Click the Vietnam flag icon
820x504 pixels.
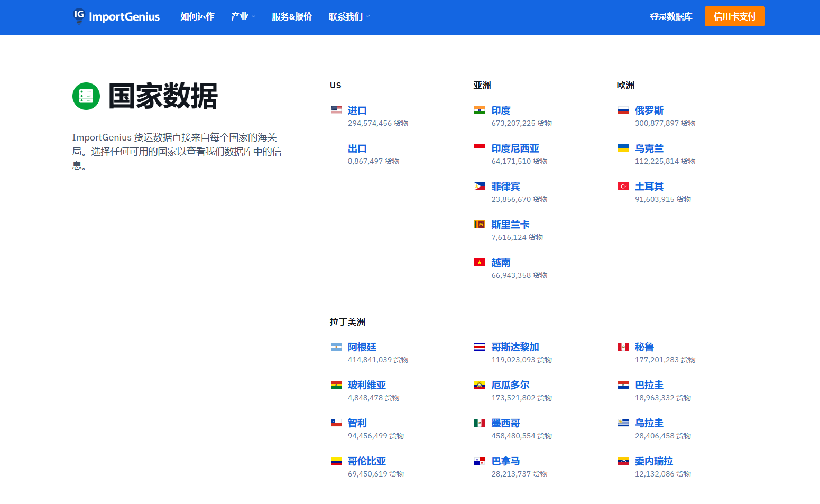click(480, 263)
